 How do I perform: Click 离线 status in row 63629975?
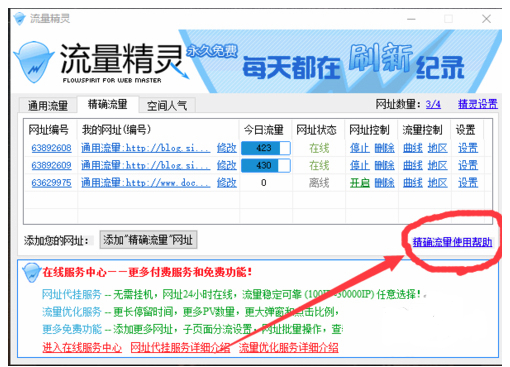319,183
